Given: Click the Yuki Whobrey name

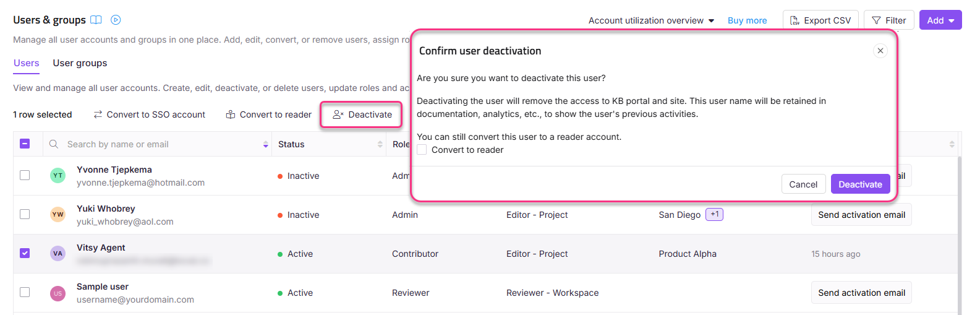Looking at the screenshot, I should (106, 209).
